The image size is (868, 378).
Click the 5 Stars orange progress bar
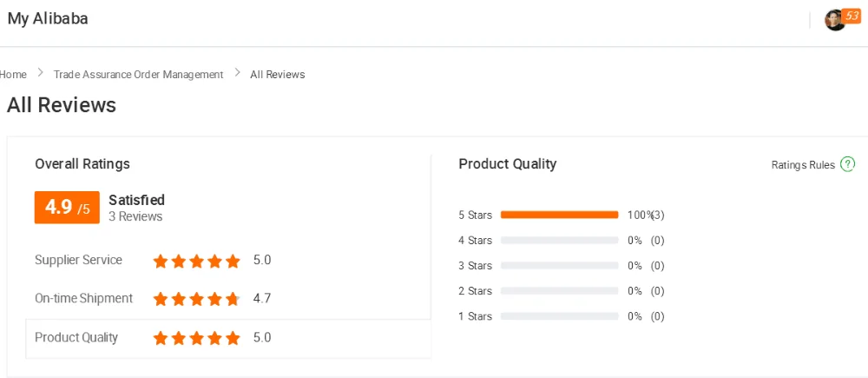pos(559,215)
